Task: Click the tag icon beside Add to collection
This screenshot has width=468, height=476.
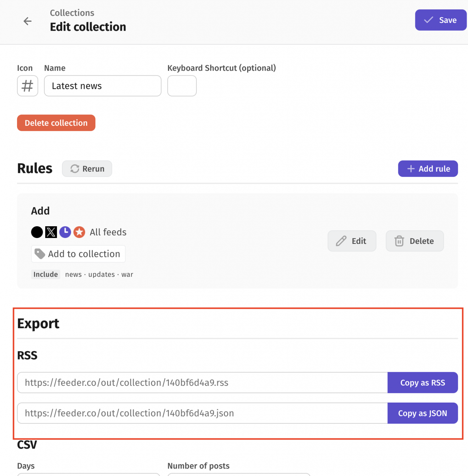Action: [40, 254]
